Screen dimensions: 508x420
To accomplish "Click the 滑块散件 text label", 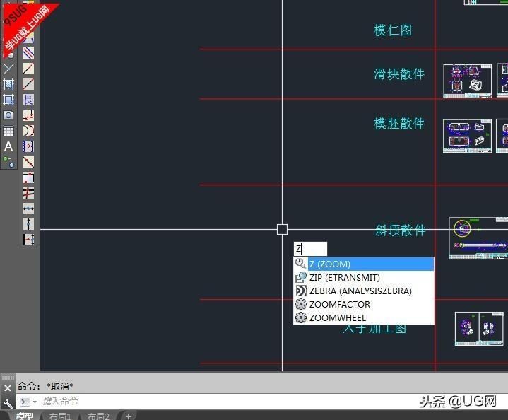I will click(398, 74).
